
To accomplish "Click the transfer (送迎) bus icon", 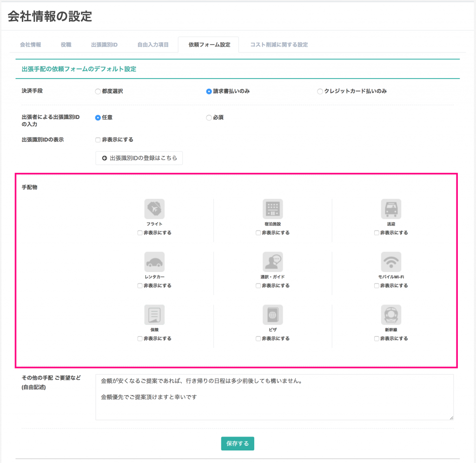I will point(391,209).
